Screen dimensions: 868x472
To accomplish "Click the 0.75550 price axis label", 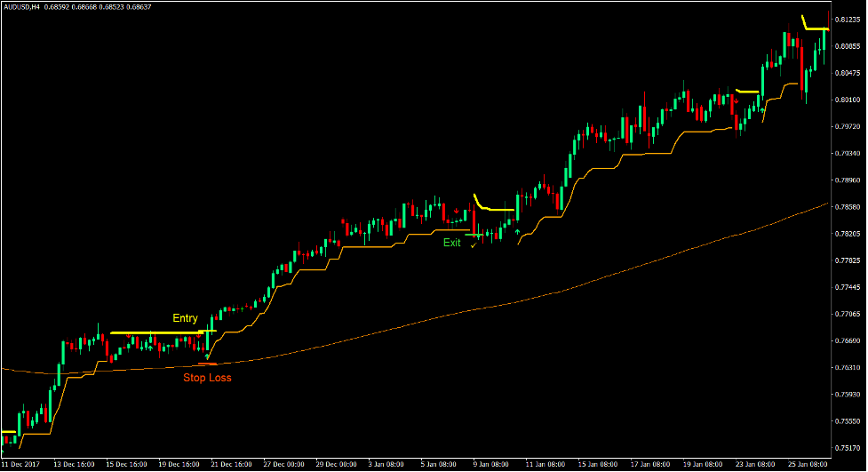I will [x=848, y=421].
